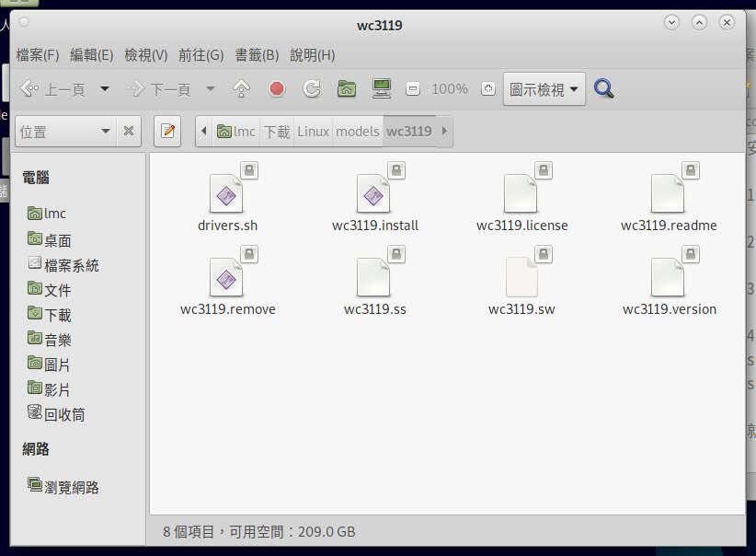Go forward with the 下一頁 button

pos(158,89)
